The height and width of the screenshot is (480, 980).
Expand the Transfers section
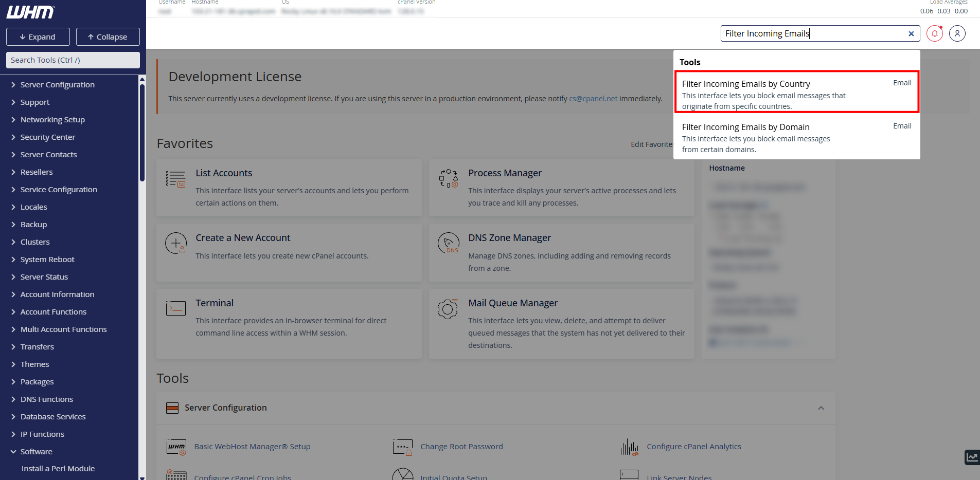coord(37,347)
